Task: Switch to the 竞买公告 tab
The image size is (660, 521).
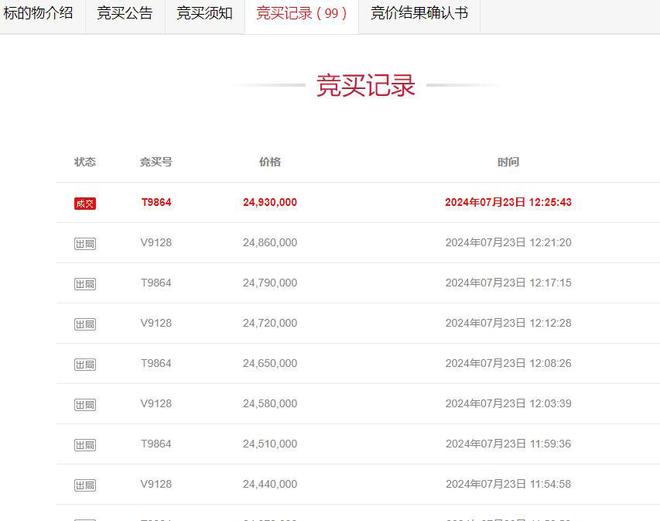Action: point(125,13)
